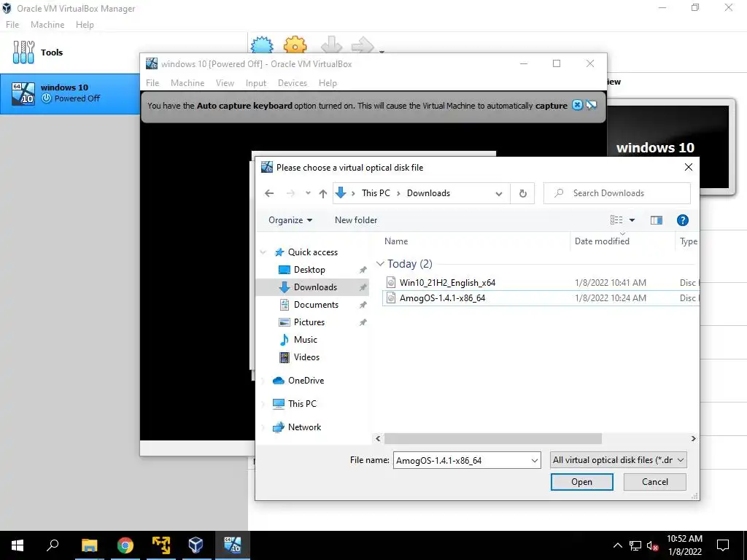Viewport: 747px width, 560px height.
Task: Collapse the Today (2) group
Action: 380,264
